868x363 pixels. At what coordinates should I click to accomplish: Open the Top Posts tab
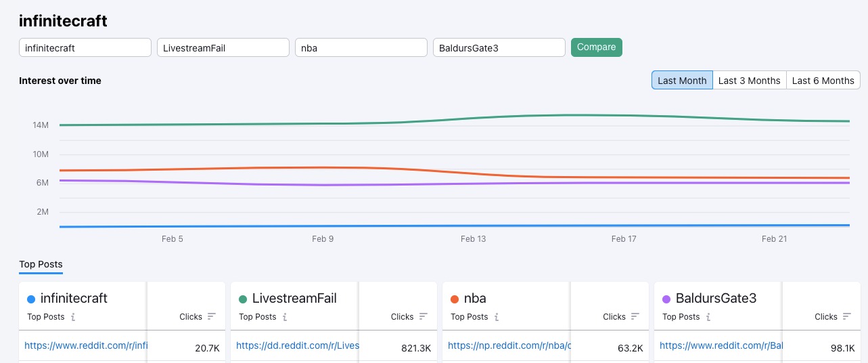[x=41, y=264]
